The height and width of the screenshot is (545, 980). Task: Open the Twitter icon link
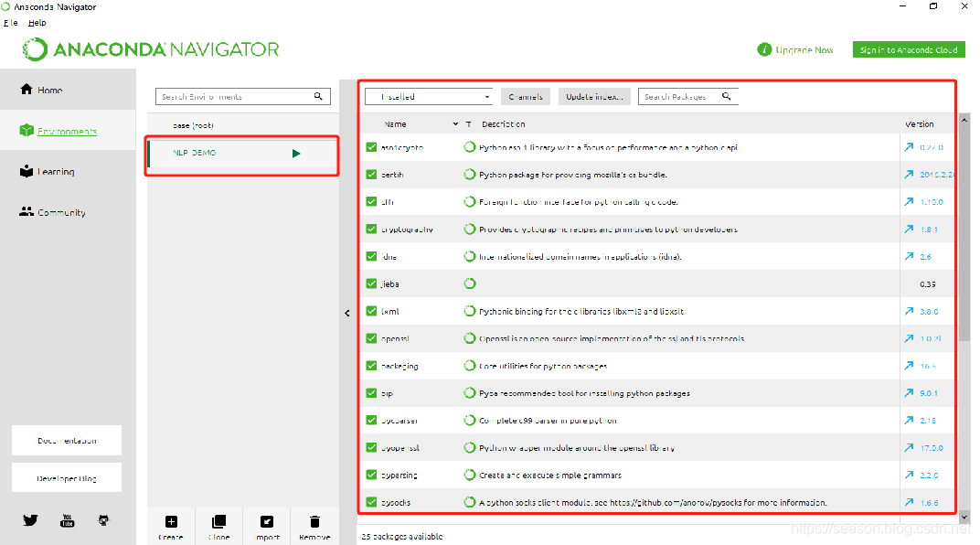click(30, 520)
